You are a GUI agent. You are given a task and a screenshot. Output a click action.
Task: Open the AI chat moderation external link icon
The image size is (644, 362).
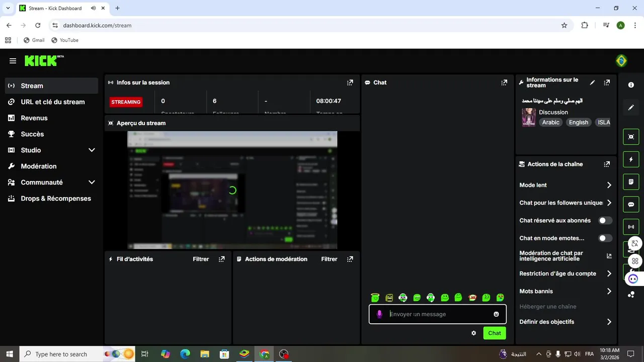[609, 256]
